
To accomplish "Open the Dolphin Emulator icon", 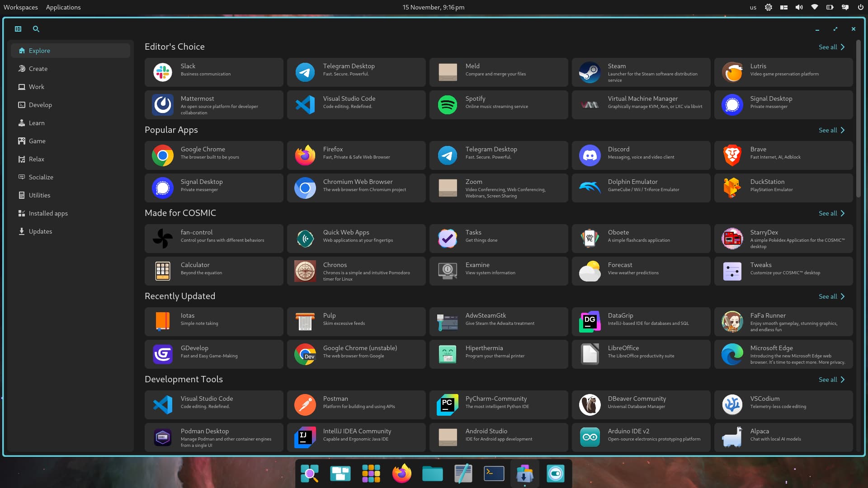I will [590, 188].
